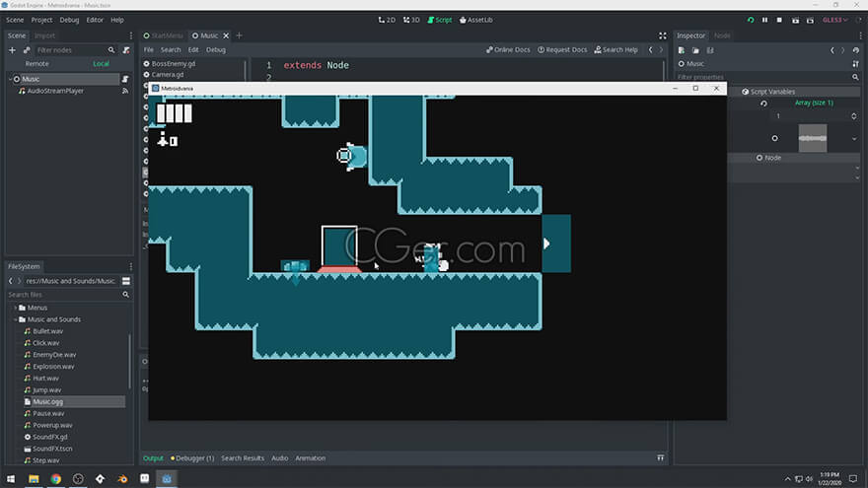
Task: Open Chrome from the Windows taskbar
Action: pos(56,478)
